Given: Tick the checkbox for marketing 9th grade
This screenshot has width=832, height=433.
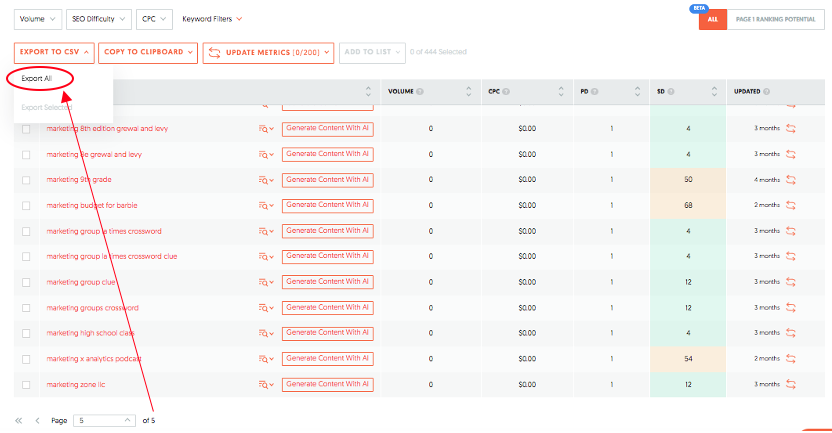Looking at the screenshot, I should [26, 180].
